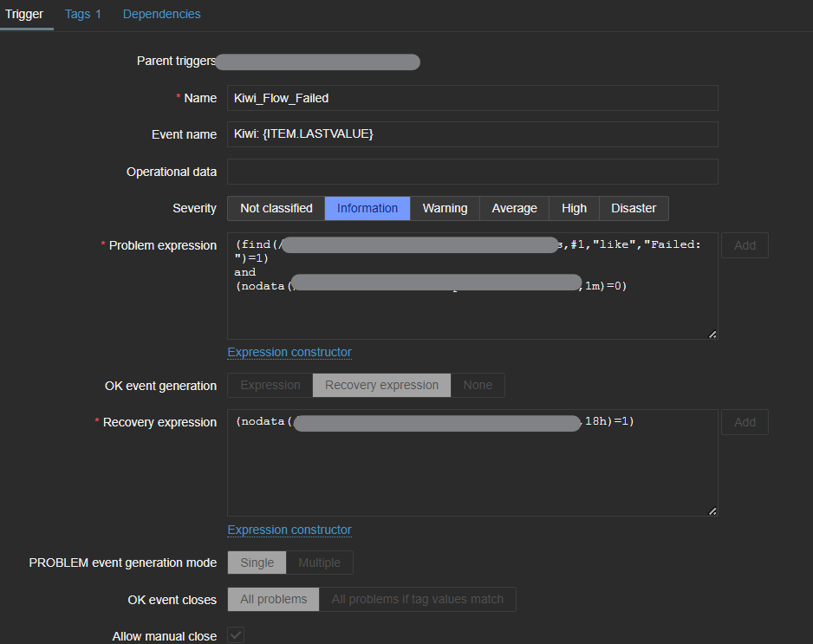Set PROBLEM event generation mode to Single
Viewport: 813px width, 644px height.
pos(257,563)
